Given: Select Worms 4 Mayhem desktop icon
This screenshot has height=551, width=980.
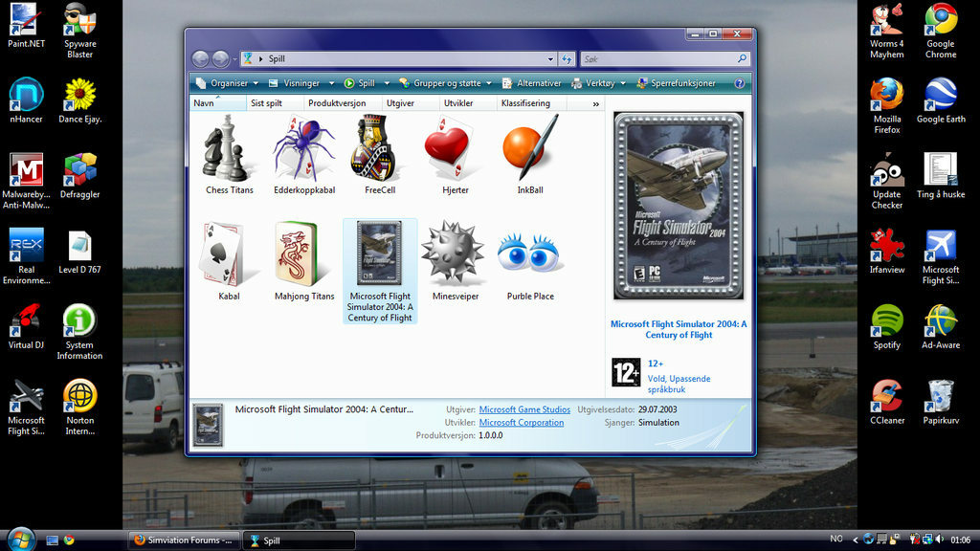Looking at the screenshot, I should click(887, 31).
